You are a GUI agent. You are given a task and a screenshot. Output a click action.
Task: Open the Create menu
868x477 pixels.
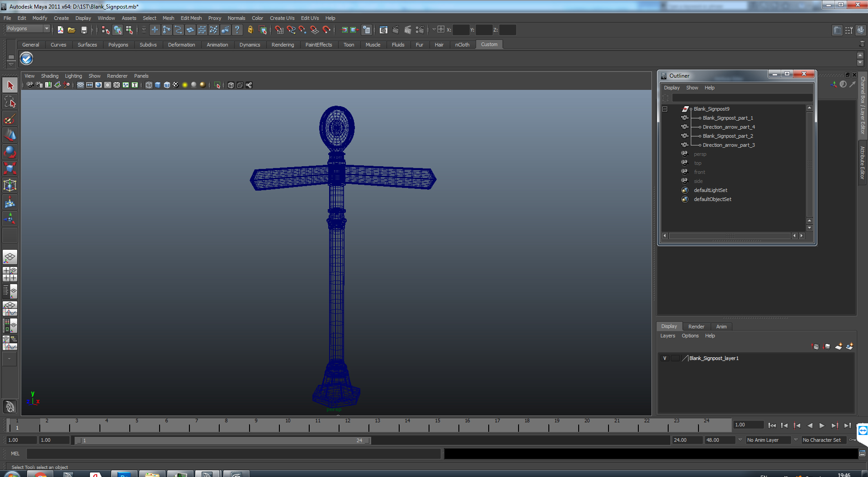coord(61,18)
